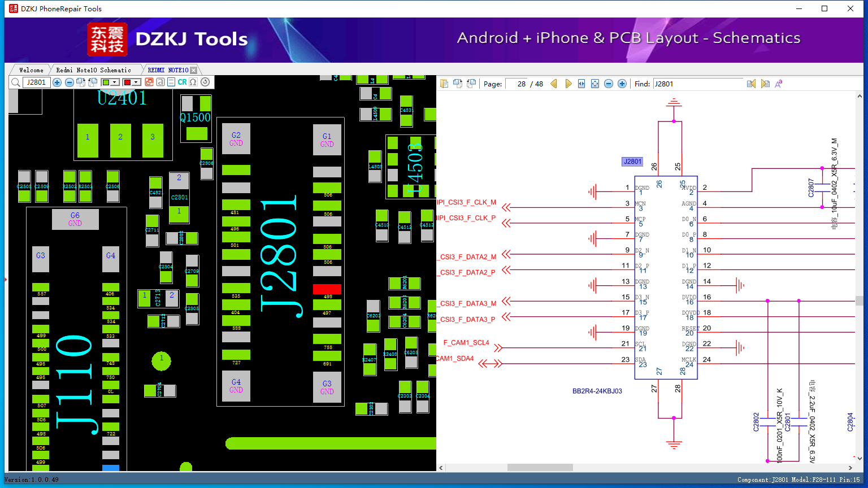Go to previous schematic page arrow
This screenshot has width=868, height=488.
click(x=554, y=84)
